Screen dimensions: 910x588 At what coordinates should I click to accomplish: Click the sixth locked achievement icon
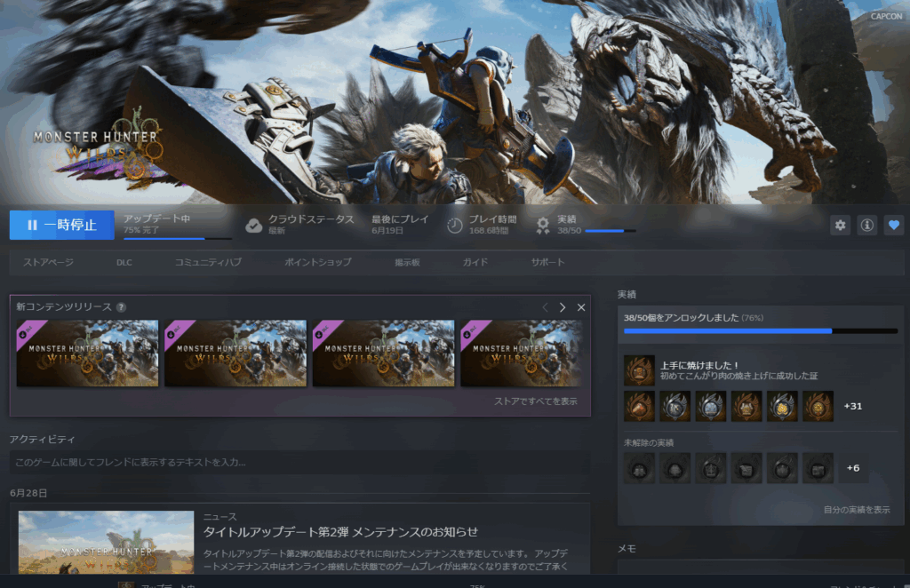(818, 468)
